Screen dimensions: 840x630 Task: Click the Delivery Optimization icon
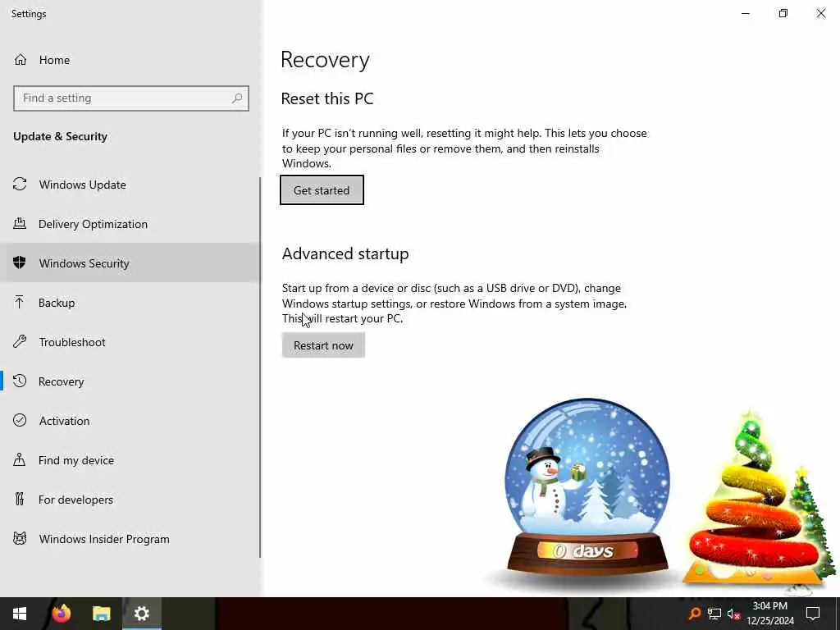pyautogui.click(x=20, y=223)
